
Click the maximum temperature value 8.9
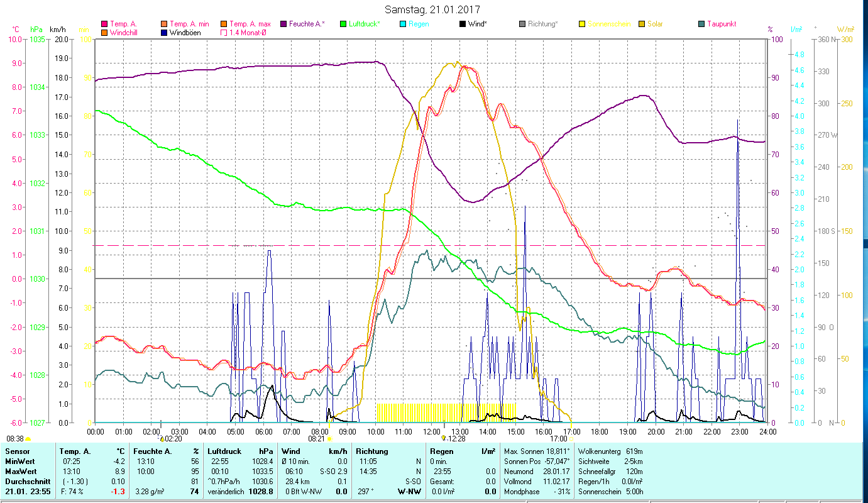tap(119, 472)
